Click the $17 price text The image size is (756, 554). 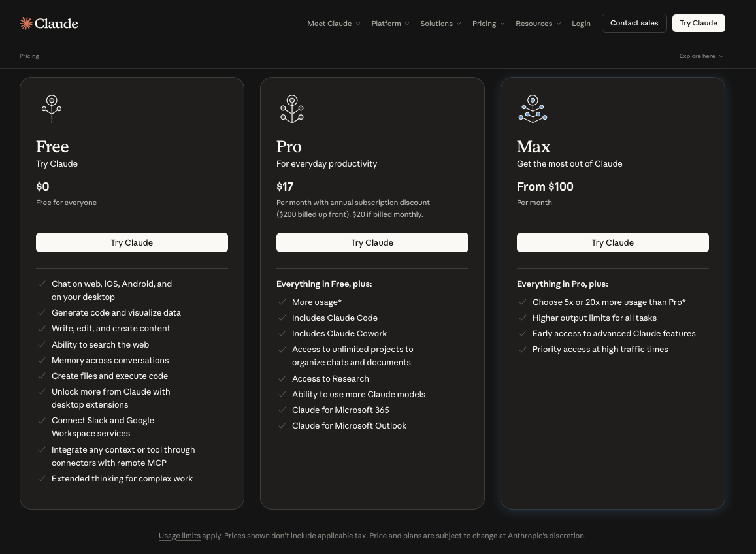point(284,187)
